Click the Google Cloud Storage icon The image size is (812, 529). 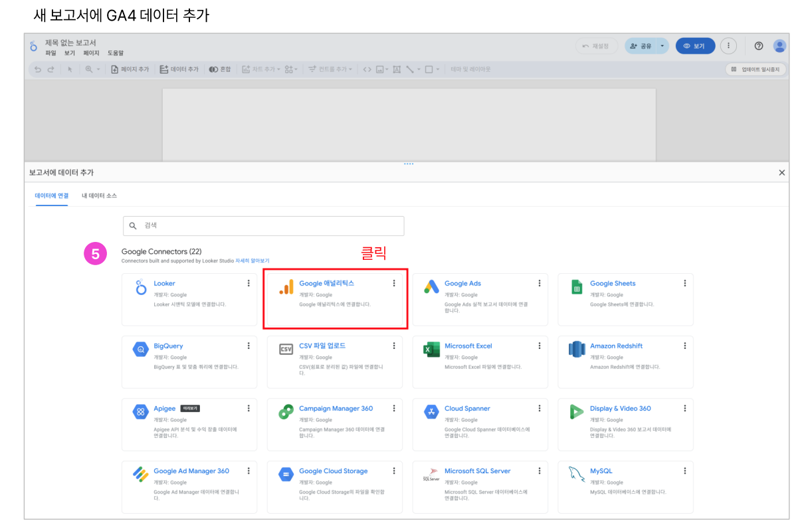[286, 475]
